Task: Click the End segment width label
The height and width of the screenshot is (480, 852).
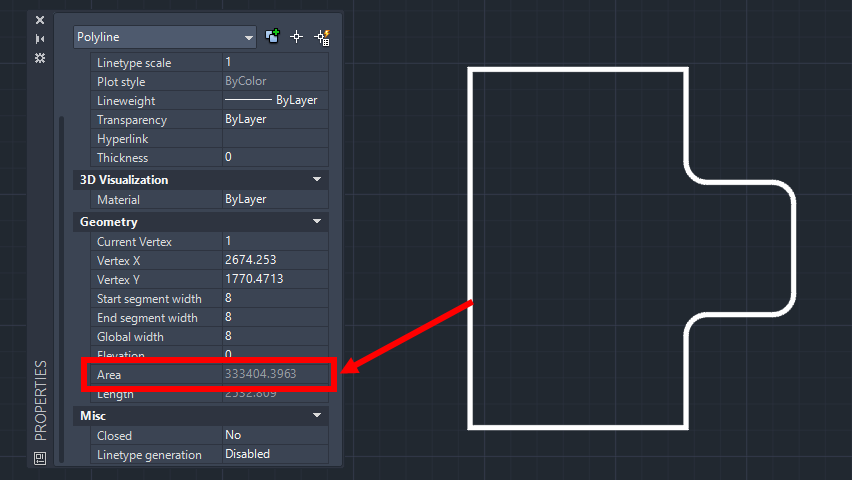Action: point(147,317)
